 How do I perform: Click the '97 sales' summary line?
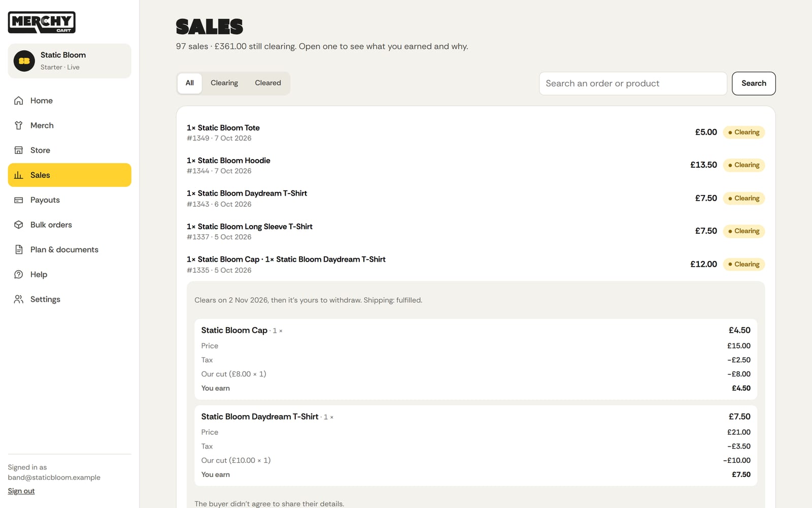click(322, 46)
